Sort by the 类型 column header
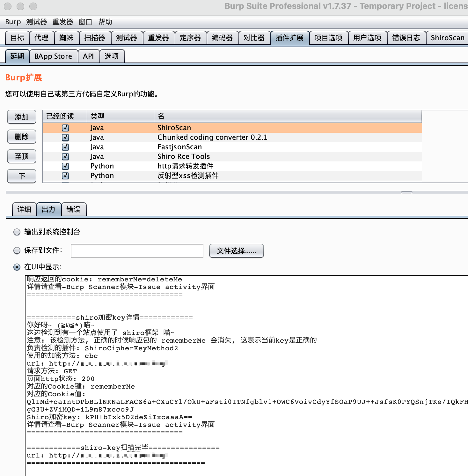 [121, 116]
